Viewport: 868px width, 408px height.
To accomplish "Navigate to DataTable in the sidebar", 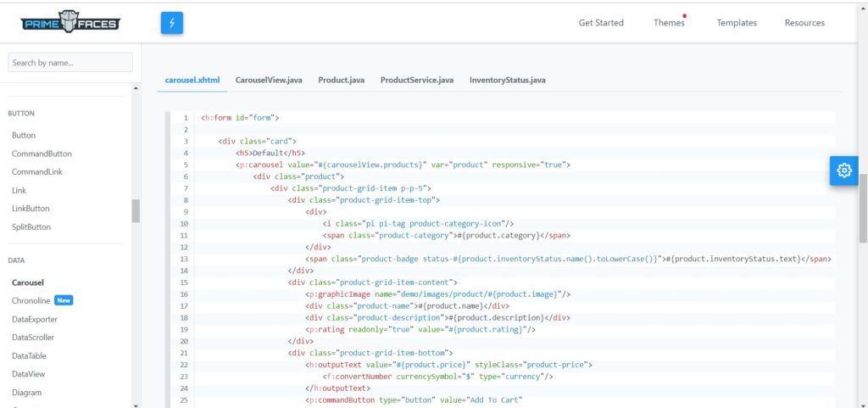I will click(29, 356).
